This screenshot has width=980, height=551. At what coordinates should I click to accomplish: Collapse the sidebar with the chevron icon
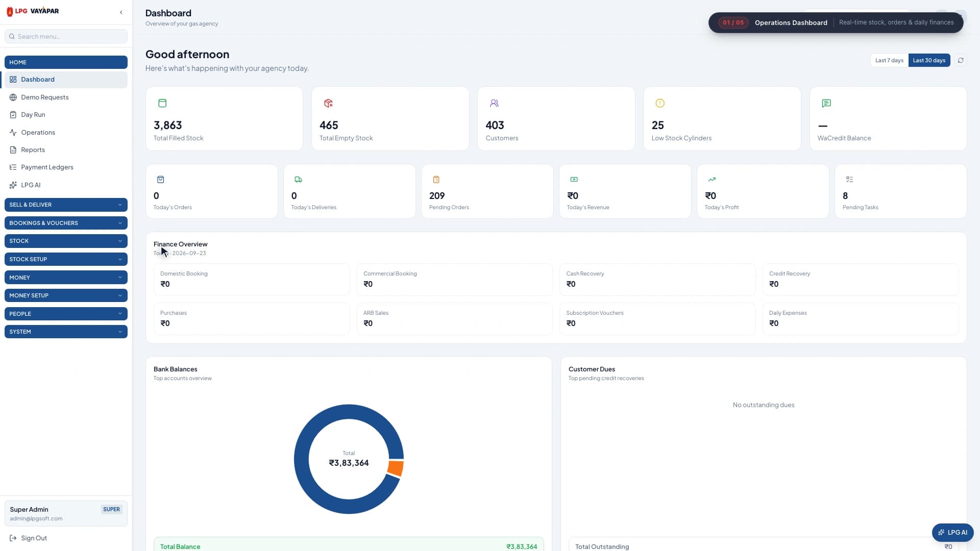[x=121, y=12]
